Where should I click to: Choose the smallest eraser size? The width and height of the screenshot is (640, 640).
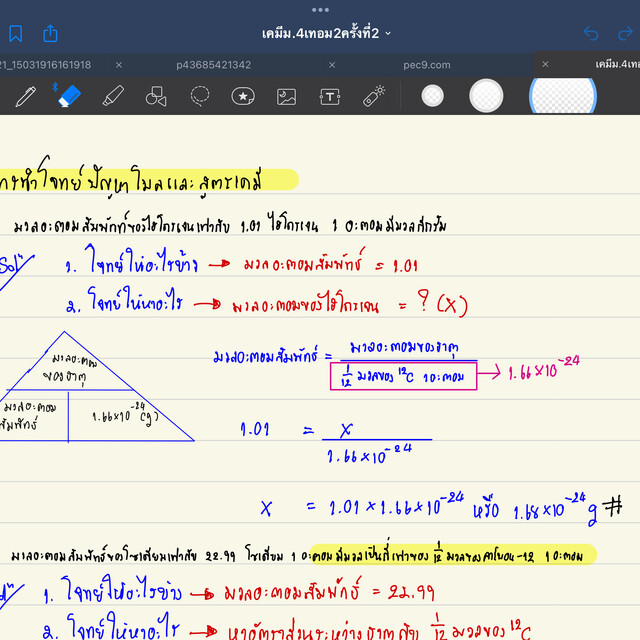[x=432, y=96]
